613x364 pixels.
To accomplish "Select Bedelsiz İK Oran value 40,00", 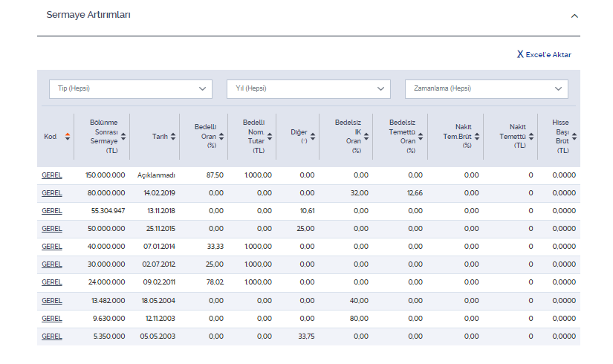I will pos(360,301).
